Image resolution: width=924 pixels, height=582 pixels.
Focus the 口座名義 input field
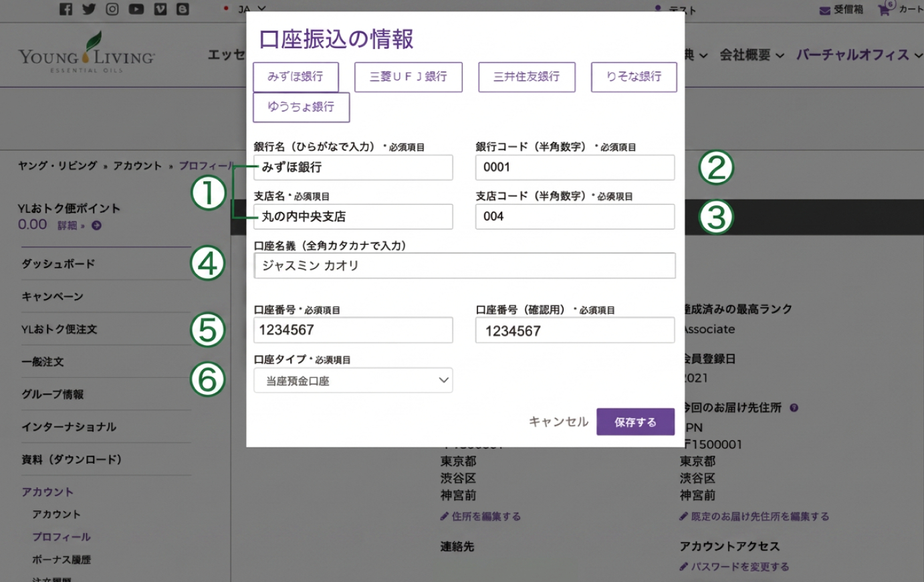pyautogui.click(x=465, y=266)
